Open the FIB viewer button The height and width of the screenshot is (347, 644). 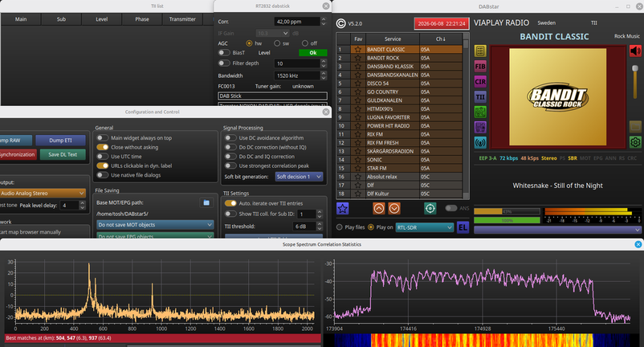coord(480,66)
